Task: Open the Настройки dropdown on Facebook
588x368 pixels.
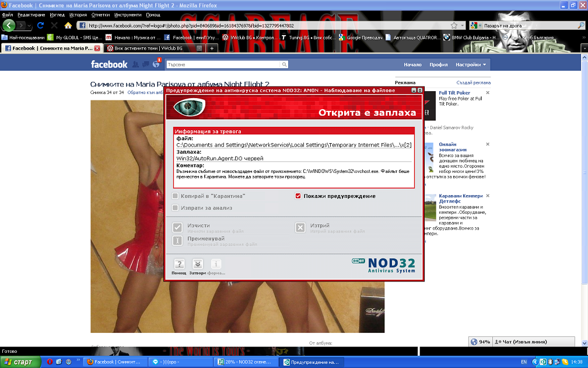Action: (471, 65)
